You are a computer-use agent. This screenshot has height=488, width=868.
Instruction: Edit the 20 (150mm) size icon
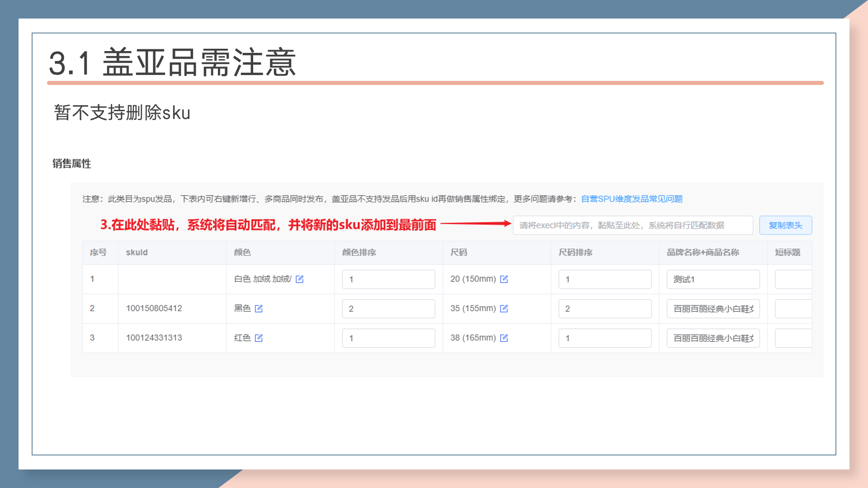pyautogui.click(x=504, y=279)
